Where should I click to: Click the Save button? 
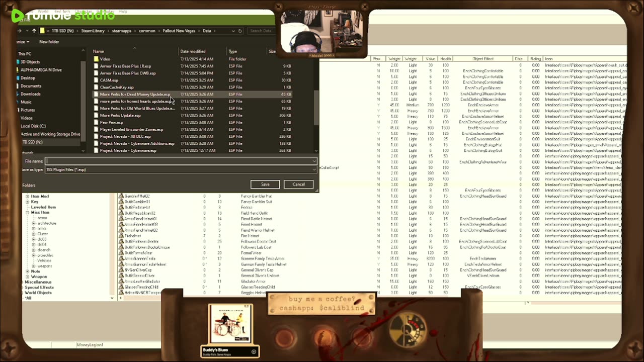tap(265, 184)
